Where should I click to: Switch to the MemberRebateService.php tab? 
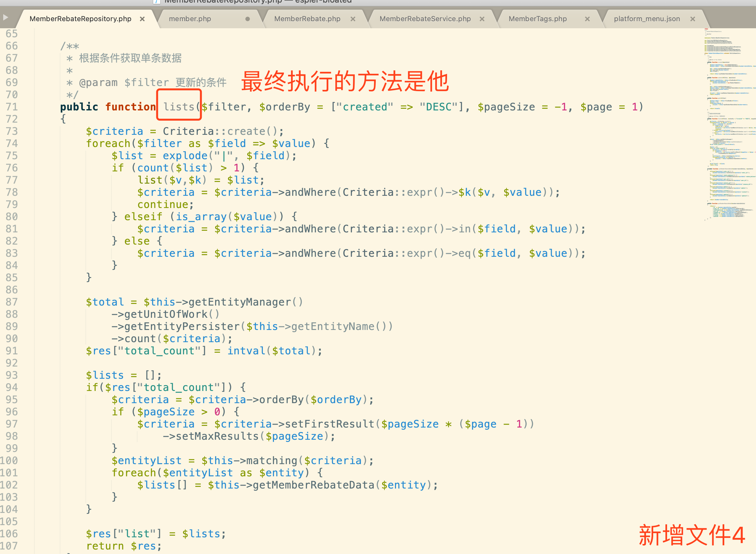pos(425,19)
